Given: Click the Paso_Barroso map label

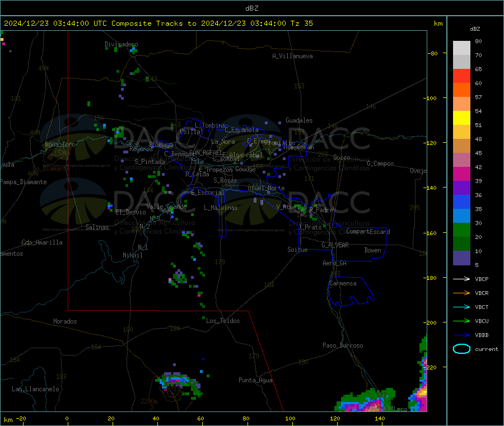Looking at the screenshot, I should point(343,345).
